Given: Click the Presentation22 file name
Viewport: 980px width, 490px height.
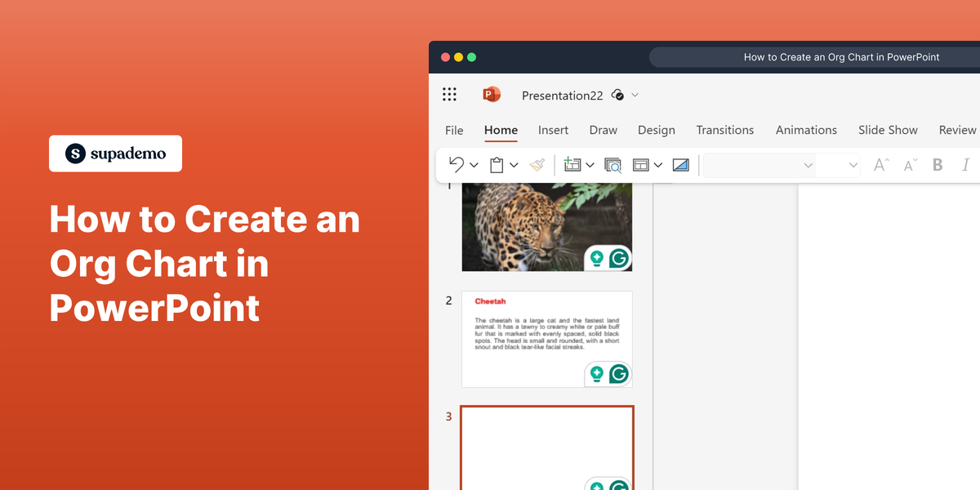Looking at the screenshot, I should 562,96.
